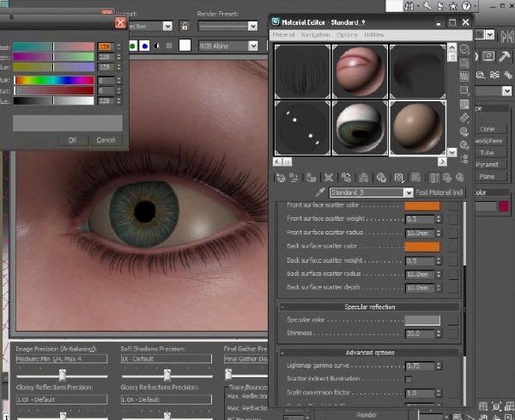The height and width of the screenshot is (420, 515).
Task: Open Material Editor Options icon
Action: pos(464,131)
